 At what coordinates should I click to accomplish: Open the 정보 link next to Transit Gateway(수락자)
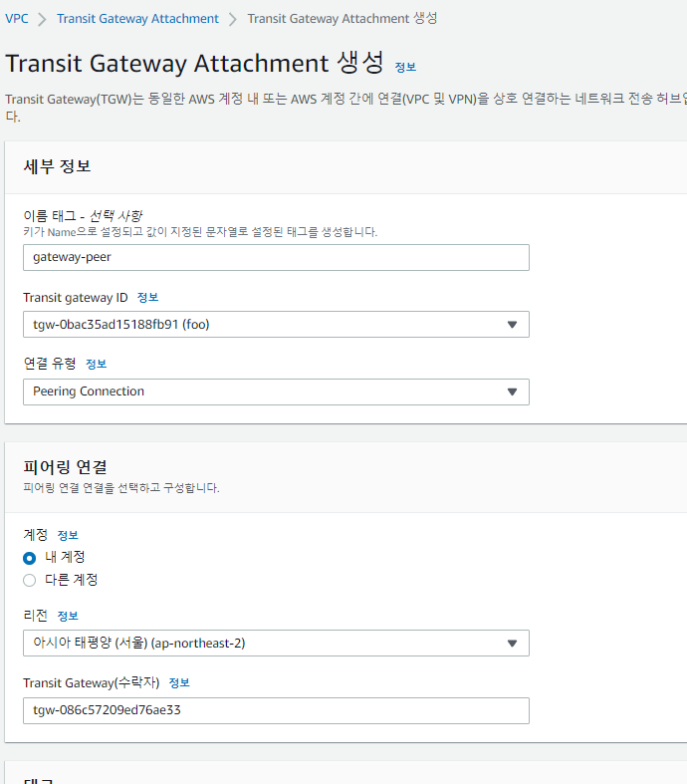[x=179, y=682]
